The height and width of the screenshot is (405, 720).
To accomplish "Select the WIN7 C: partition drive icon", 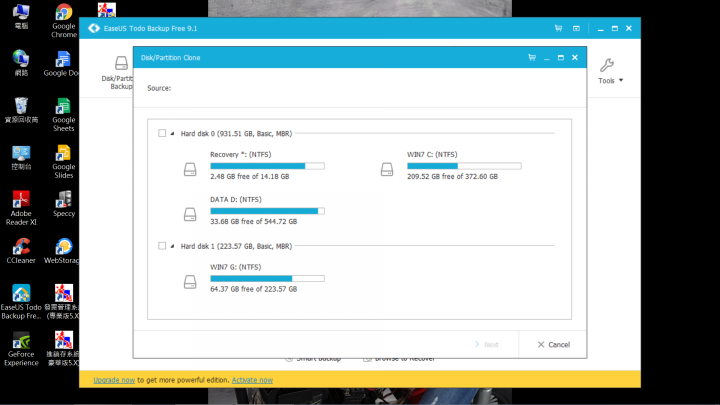I will [x=387, y=169].
